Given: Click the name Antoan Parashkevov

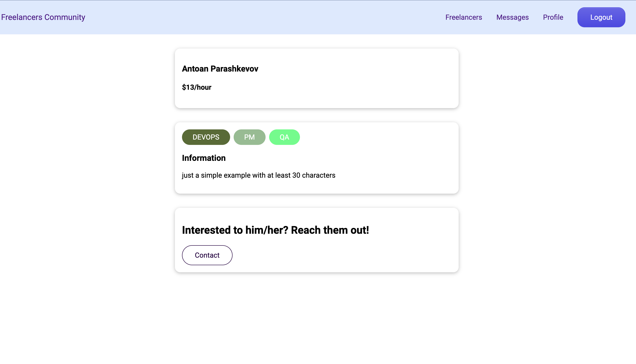Looking at the screenshot, I should coord(220,68).
